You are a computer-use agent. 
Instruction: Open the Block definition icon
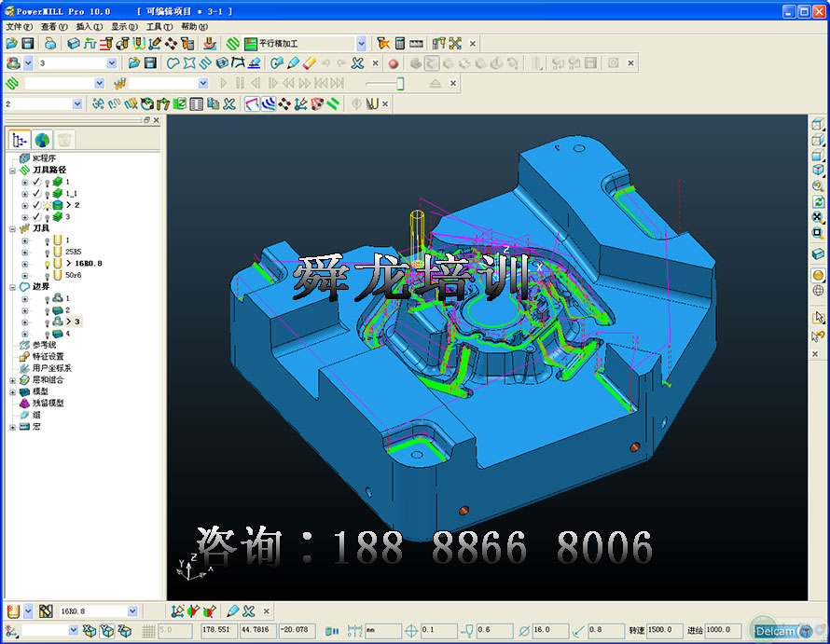coord(74,44)
